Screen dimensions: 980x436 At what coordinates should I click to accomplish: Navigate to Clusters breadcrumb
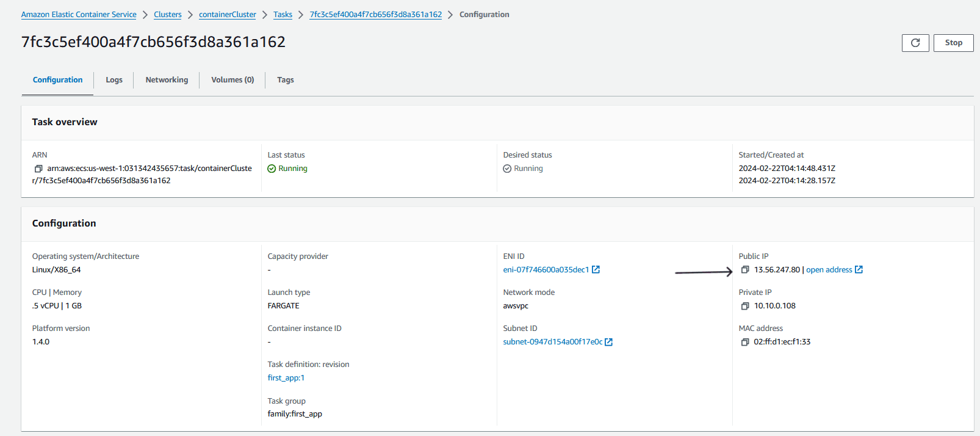coord(168,15)
